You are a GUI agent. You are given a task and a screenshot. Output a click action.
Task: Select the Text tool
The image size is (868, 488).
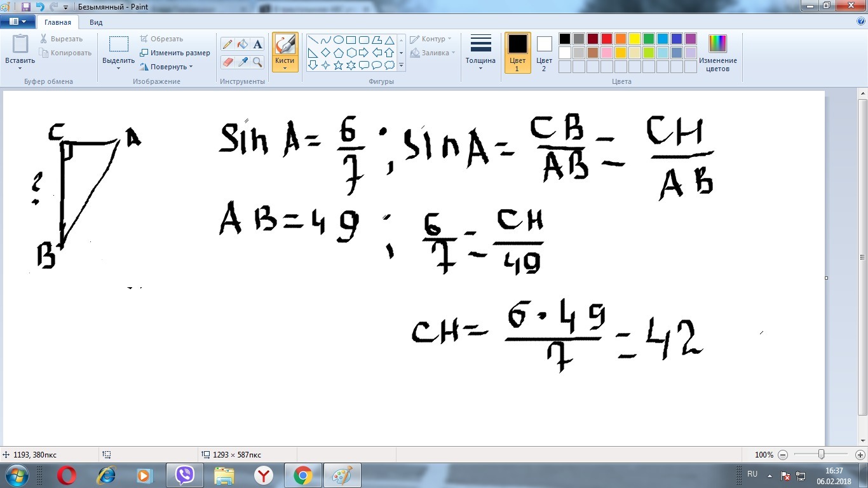(257, 44)
